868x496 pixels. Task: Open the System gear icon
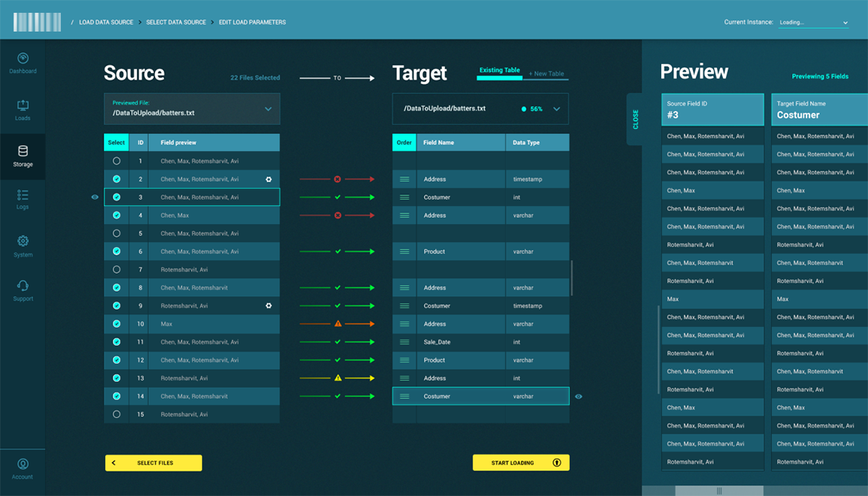[x=23, y=241]
